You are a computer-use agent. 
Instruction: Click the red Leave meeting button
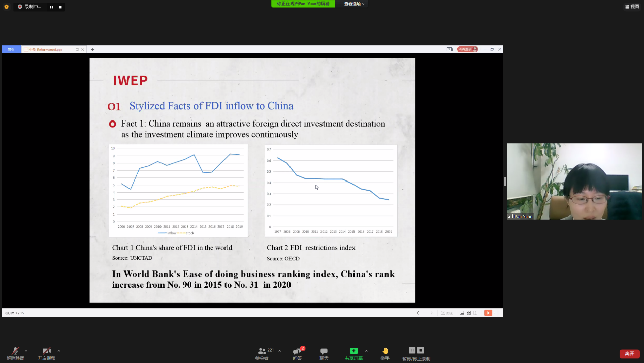(x=629, y=354)
